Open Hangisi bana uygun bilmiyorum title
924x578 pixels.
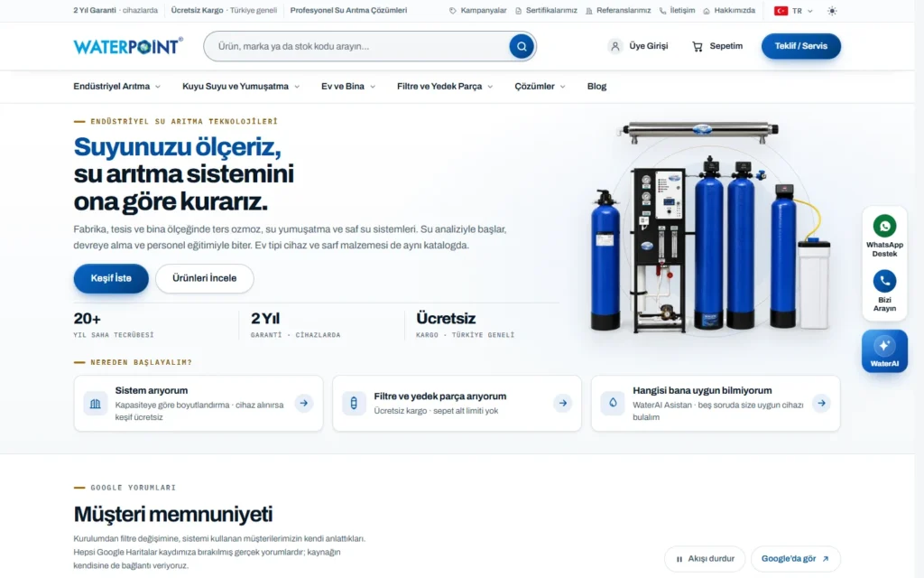702,390
